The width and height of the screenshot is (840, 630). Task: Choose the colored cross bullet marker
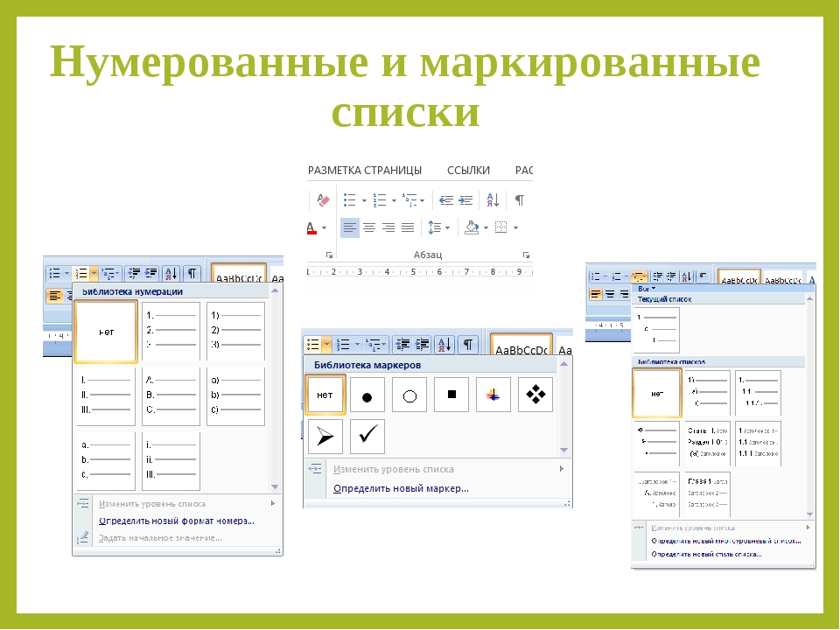[493, 395]
